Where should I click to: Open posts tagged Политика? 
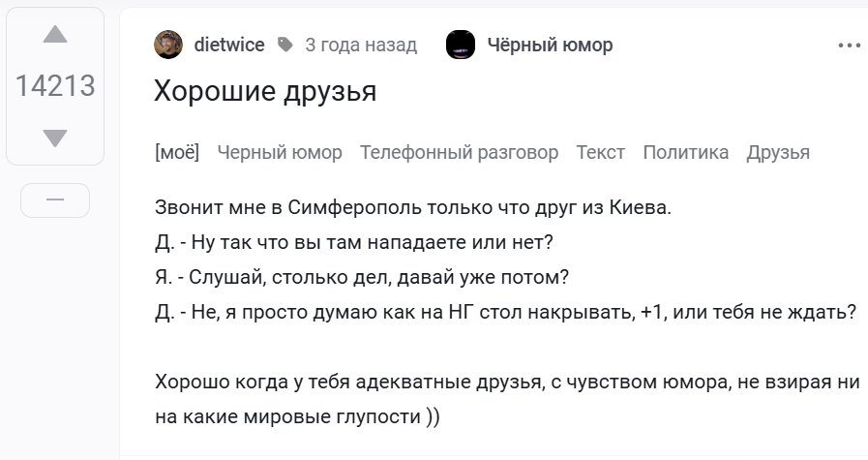click(685, 152)
